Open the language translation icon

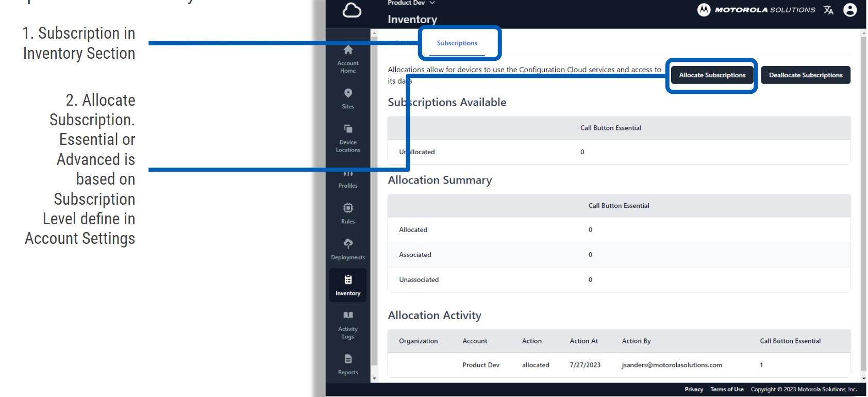click(x=828, y=10)
